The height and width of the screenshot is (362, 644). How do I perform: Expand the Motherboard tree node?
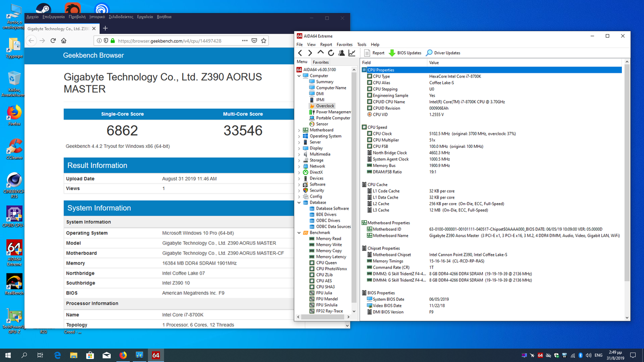click(x=299, y=130)
